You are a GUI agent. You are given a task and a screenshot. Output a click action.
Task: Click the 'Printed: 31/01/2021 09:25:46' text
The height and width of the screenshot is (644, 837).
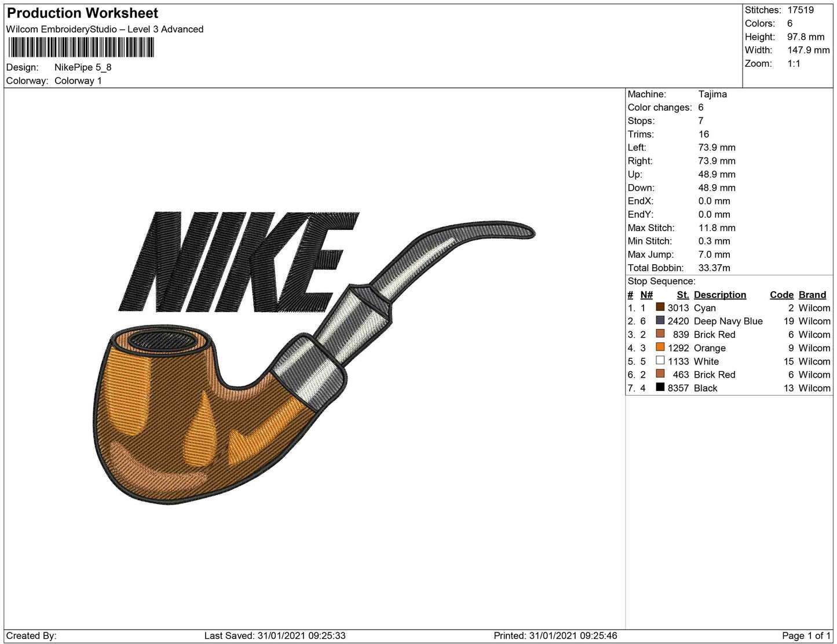pos(555,635)
